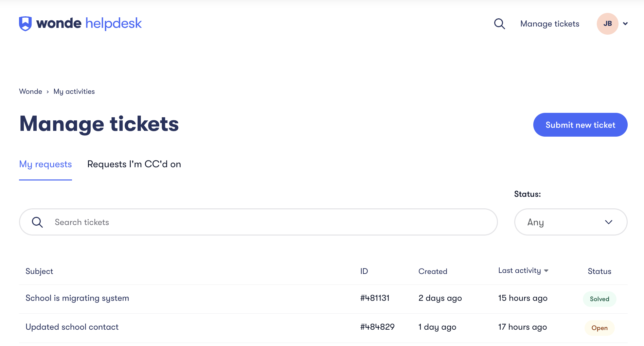Open ticket School is migrating system

click(77, 298)
